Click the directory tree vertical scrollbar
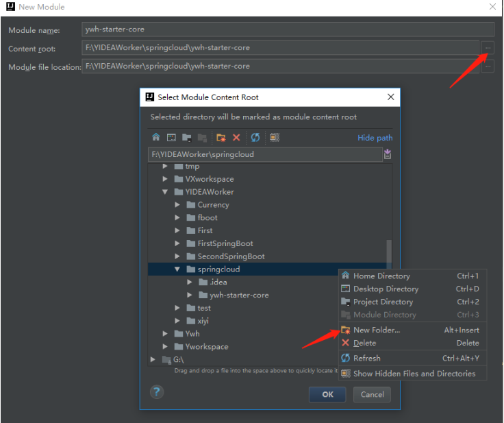Image resolution: width=504 pixels, height=423 pixels. [x=389, y=253]
